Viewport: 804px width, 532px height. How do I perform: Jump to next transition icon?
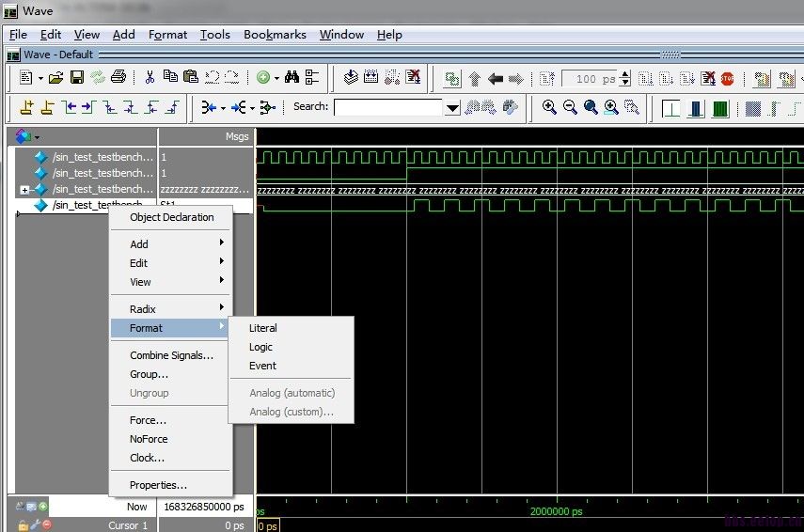tap(89, 107)
